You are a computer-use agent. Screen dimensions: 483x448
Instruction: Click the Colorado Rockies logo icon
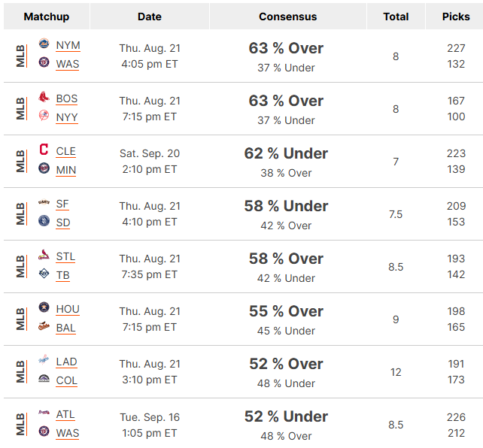pos(44,378)
